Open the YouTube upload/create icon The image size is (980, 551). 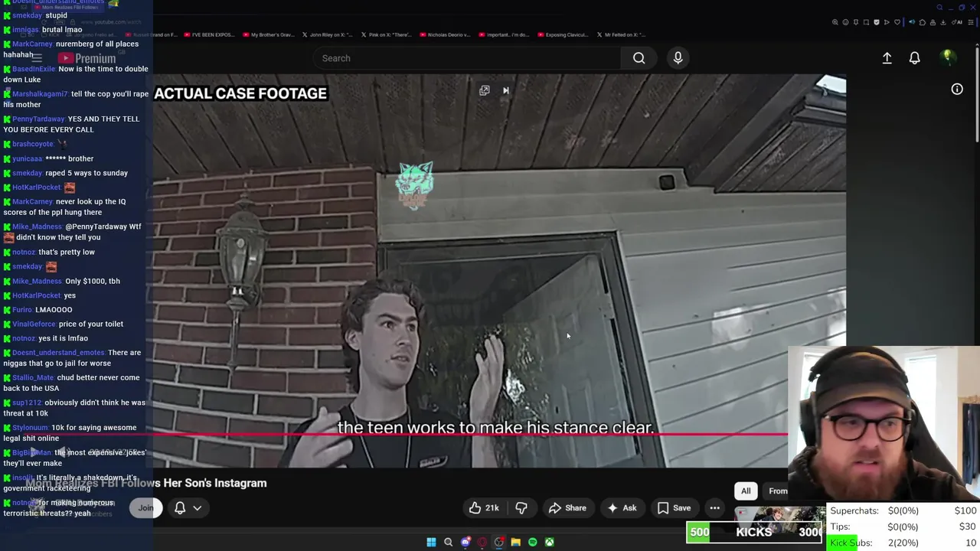pyautogui.click(x=887, y=58)
